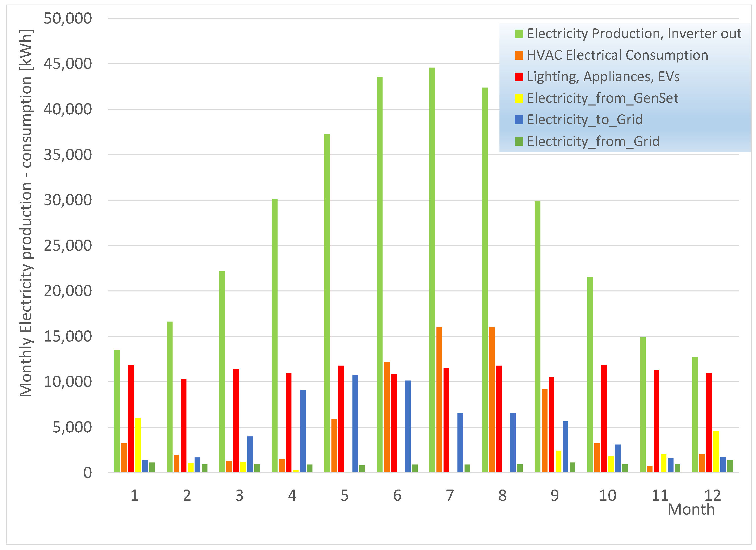
Task: Click the 50,000 y-axis tick label
Action: (x=68, y=18)
